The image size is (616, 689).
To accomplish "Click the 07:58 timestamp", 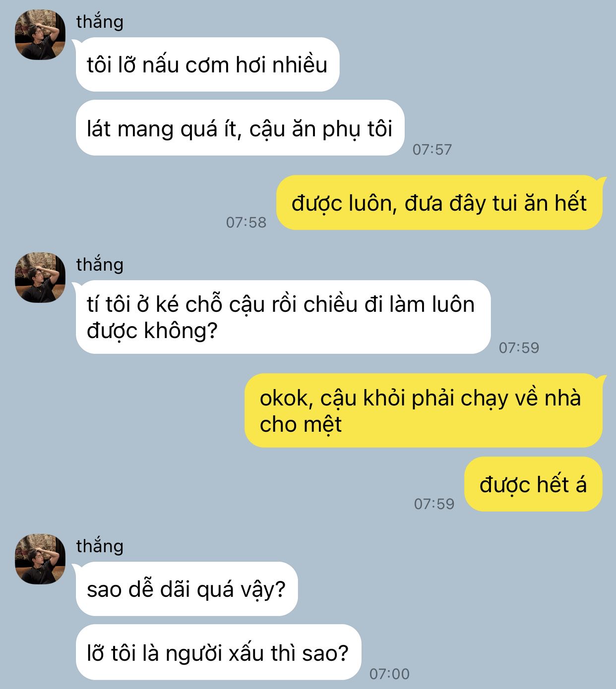I will tap(246, 222).
